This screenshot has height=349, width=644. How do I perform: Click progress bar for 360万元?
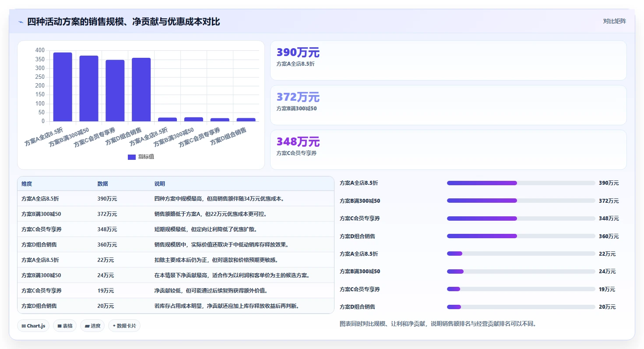point(521,236)
